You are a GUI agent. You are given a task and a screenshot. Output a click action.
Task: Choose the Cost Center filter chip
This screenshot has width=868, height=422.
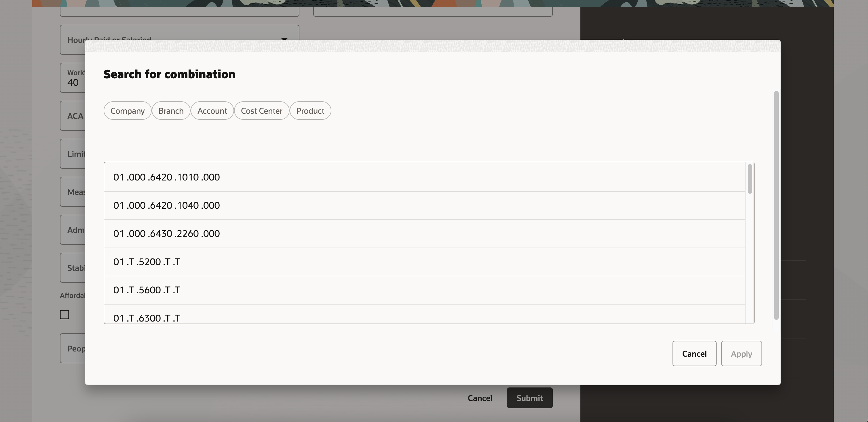(x=261, y=111)
